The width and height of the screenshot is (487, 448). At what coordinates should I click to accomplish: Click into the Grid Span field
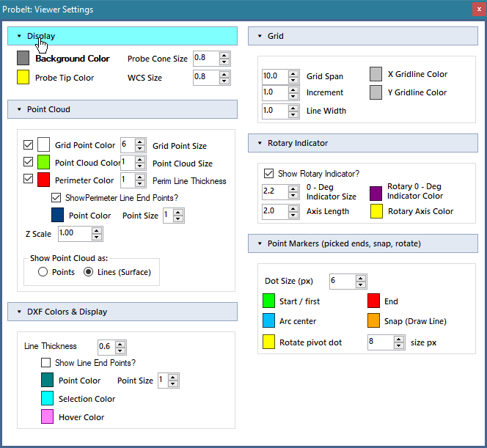275,77
